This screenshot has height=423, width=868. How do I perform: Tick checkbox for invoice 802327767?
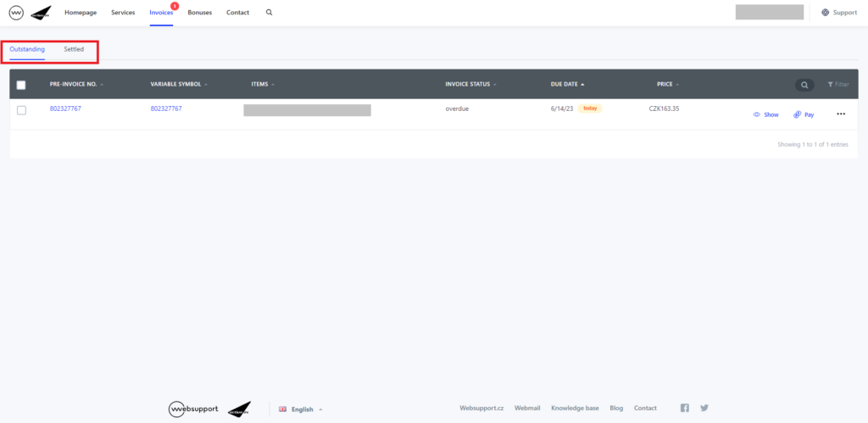pyautogui.click(x=21, y=110)
